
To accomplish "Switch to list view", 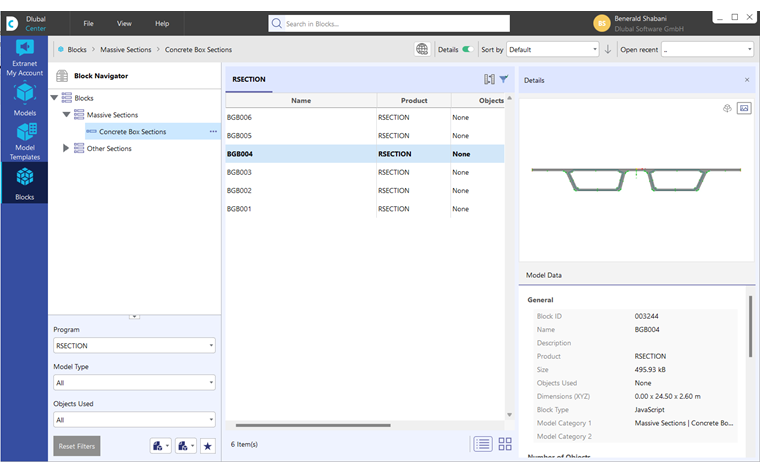I will [x=483, y=444].
